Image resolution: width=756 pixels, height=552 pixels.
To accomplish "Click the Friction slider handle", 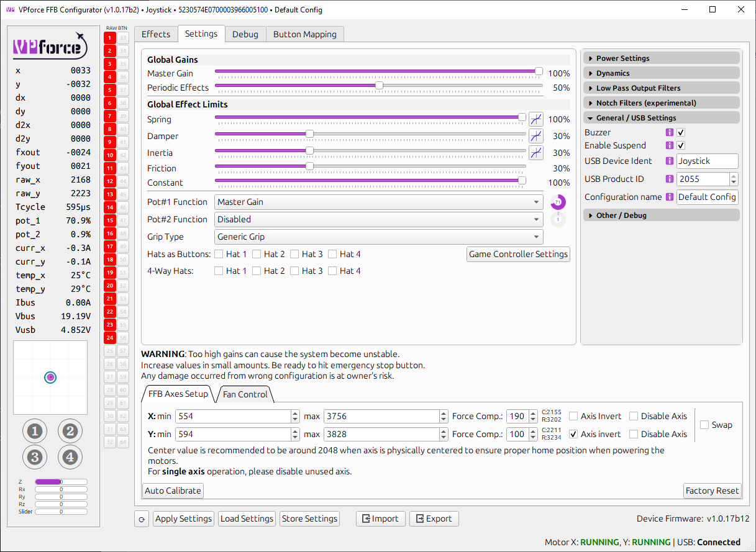I will tap(309, 166).
